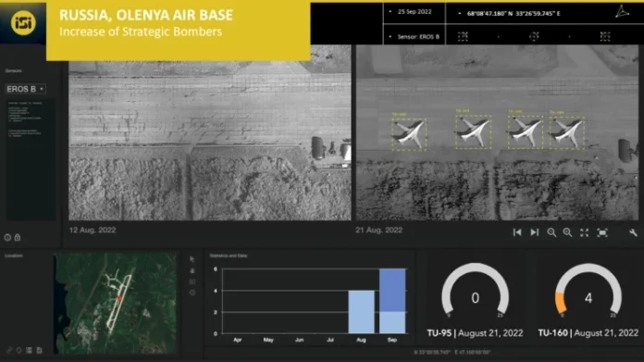The height and width of the screenshot is (362, 644).
Task: Select the pointer cursor tool beside the map
Action: coord(192,259)
